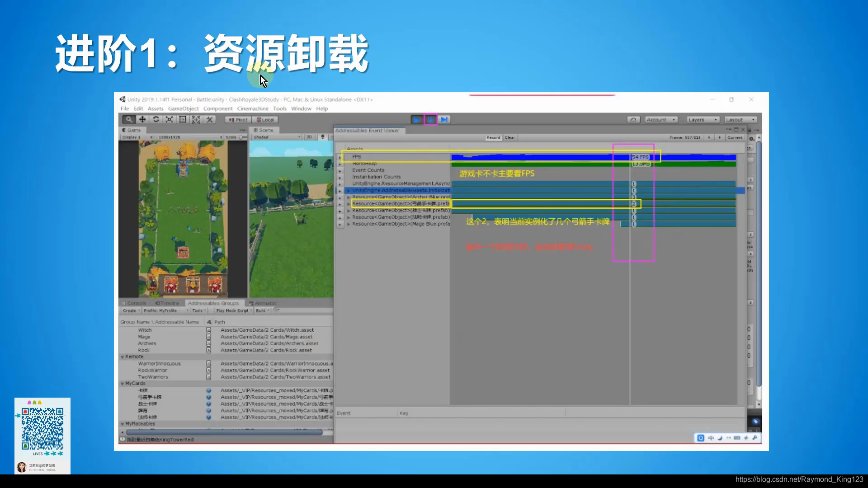This screenshot has height=488, width=868.
Task: Collapse the MyCards group
Action: pos(123,384)
